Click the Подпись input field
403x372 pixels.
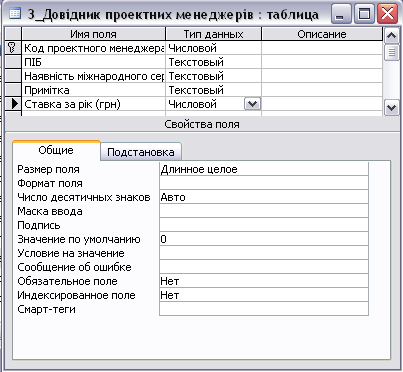click(264, 225)
